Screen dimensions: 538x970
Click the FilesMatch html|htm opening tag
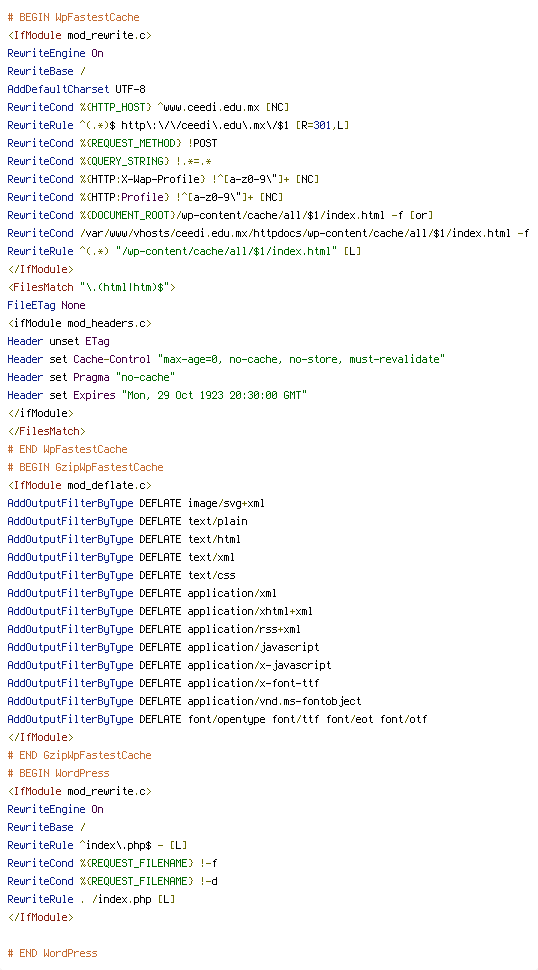tap(92, 287)
